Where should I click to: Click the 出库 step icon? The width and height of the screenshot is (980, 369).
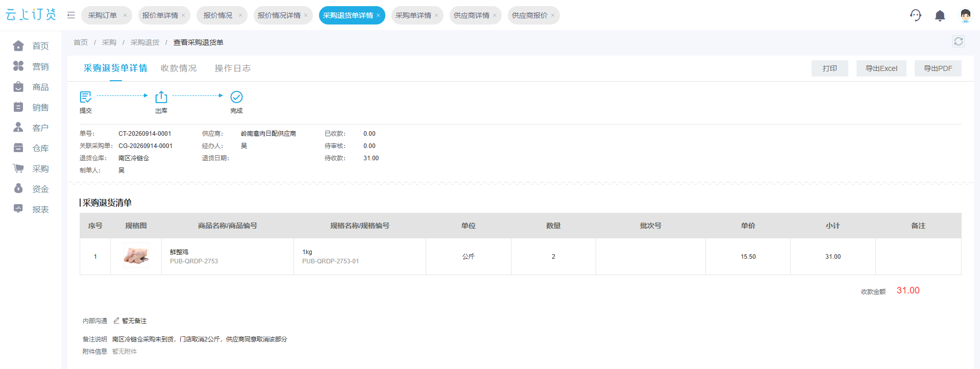(x=161, y=97)
